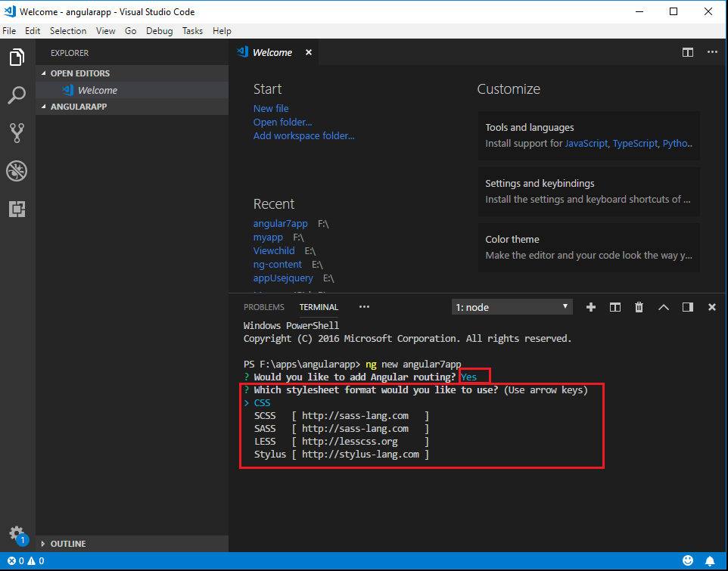This screenshot has width=728, height=571.
Task: Click the EXPLORER panel title
Action: pos(70,53)
